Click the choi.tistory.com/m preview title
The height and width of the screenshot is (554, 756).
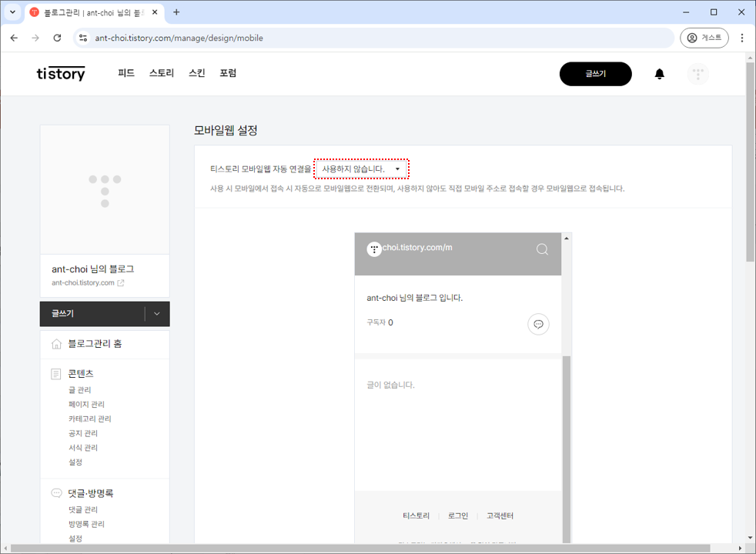[417, 248]
